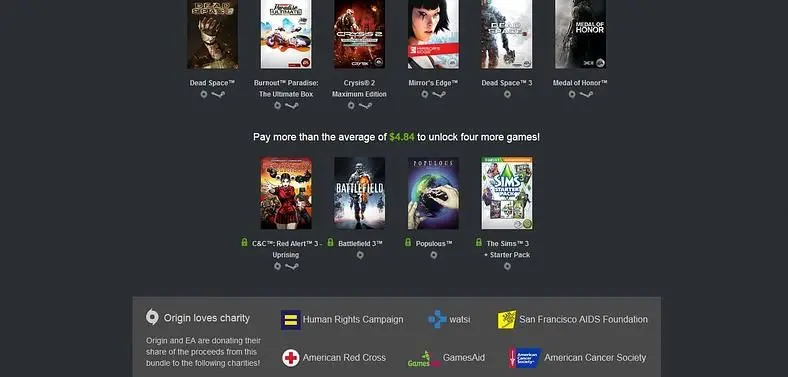Open the Dead Space cover art
The image size is (788, 377).
(x=213, y=34)
